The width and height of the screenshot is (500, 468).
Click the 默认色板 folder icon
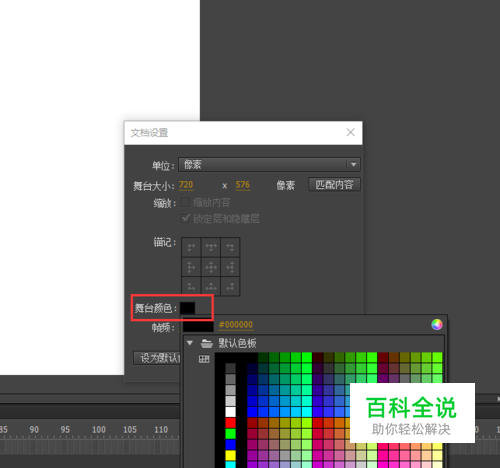tap(207, 343)
